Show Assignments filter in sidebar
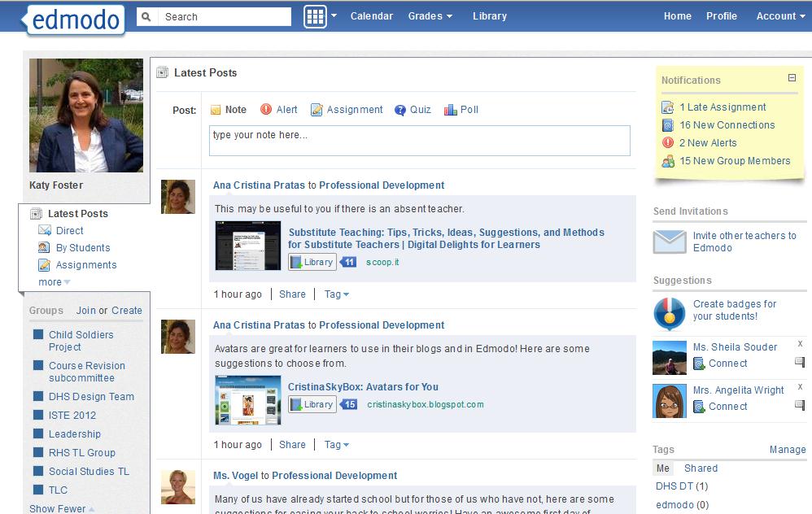 [77, 264]
